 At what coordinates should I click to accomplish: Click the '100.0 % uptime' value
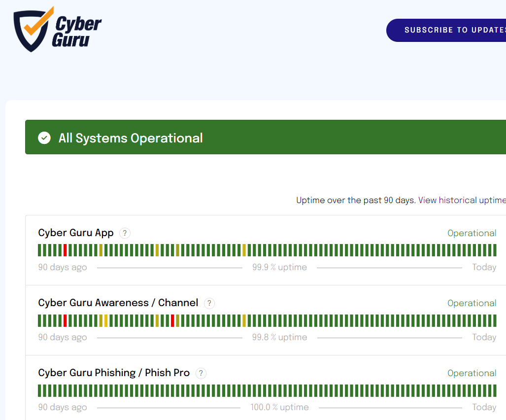tap(279, 407)
